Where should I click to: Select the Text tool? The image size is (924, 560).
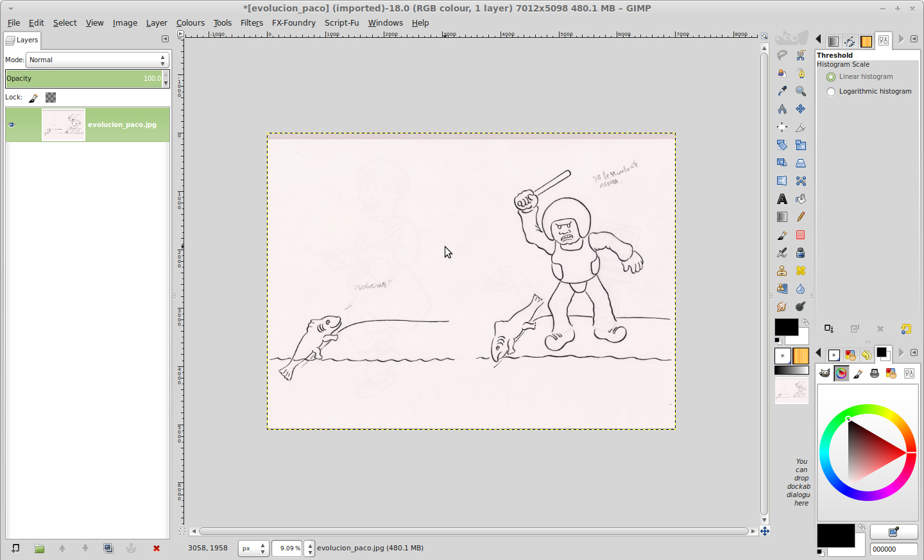click(x=782, y=199)
